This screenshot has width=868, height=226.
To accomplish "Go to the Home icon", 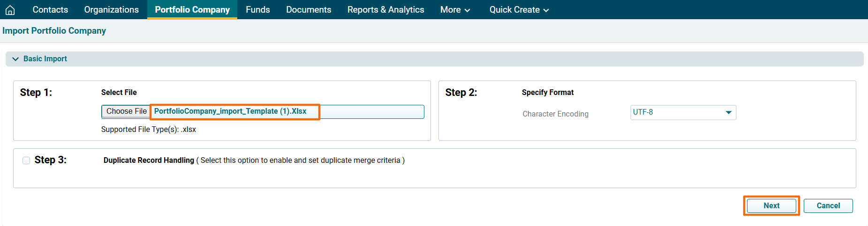I will click(x=10, y=10).
